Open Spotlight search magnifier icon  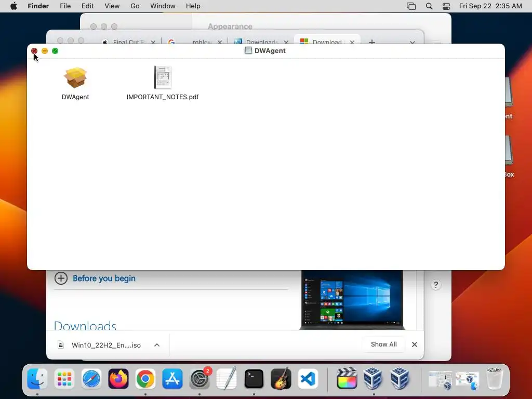(x=429, y=6)
